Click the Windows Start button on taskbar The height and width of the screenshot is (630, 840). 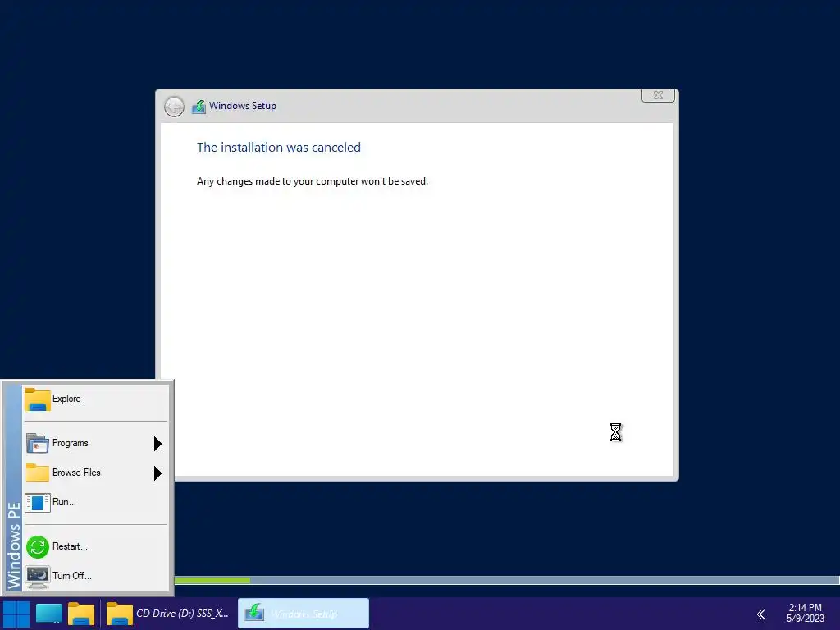[16, 614]
